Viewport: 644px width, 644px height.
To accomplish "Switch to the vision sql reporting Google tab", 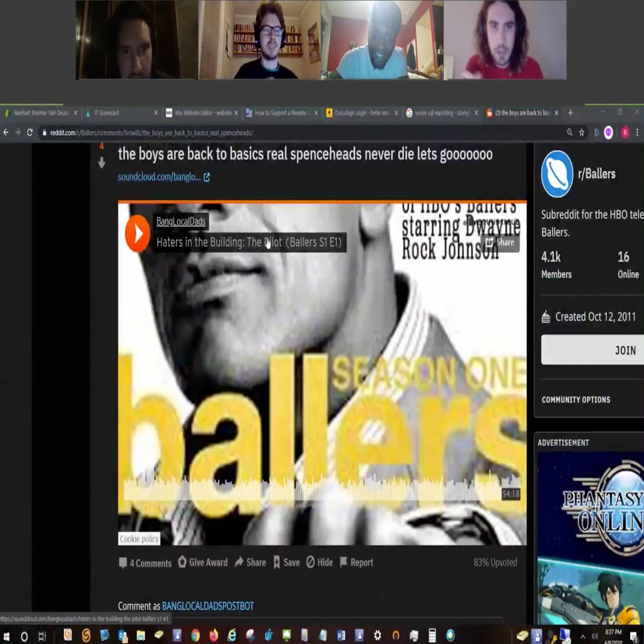I will tap(442, 113).
